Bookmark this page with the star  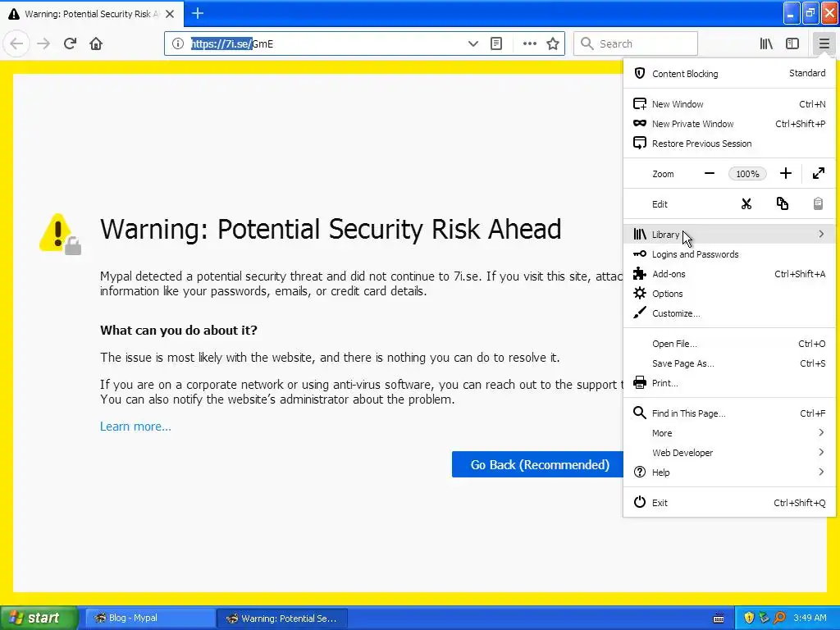(553, 43)
